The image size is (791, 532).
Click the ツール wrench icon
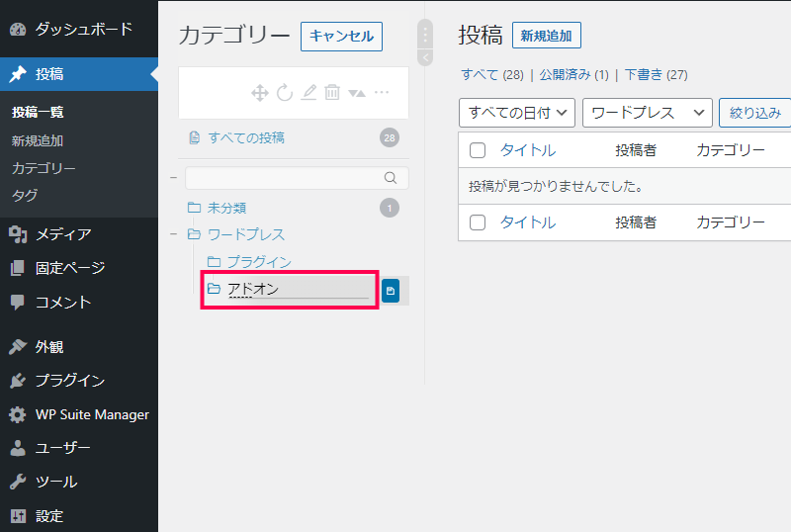click(x=18, y=482)
